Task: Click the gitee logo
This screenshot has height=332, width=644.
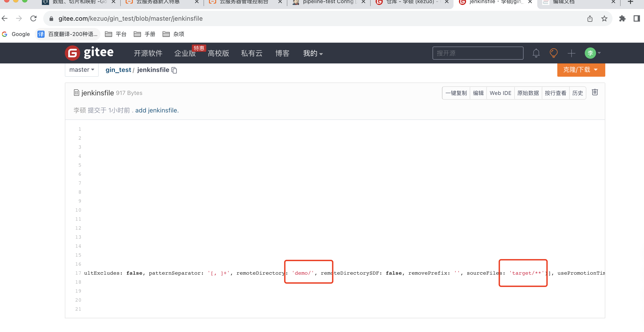Action: [x=89, y=53]
